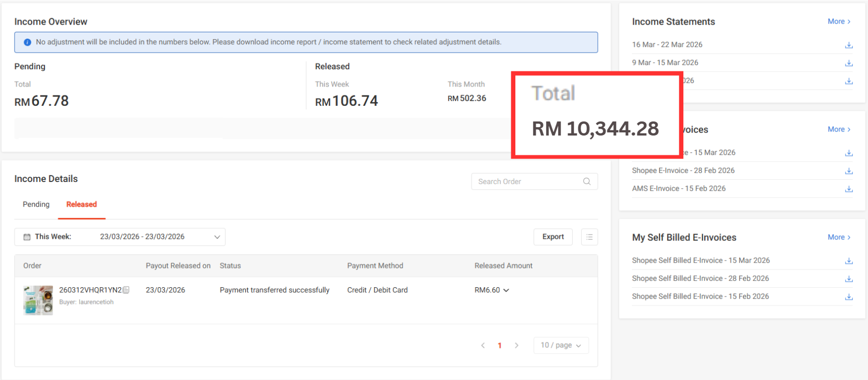
Task: Open the list view options icon beside Export
Action: click(589, 237)
